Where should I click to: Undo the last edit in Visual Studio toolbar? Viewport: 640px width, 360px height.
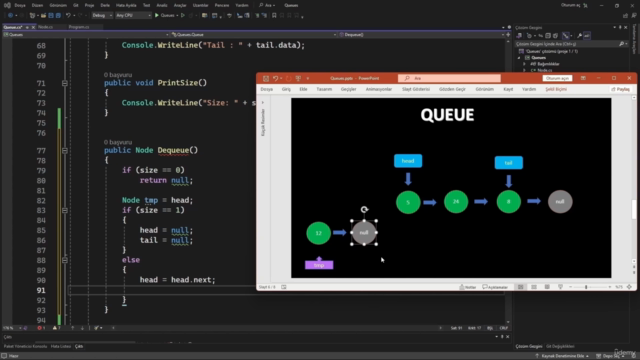[68, 16]
